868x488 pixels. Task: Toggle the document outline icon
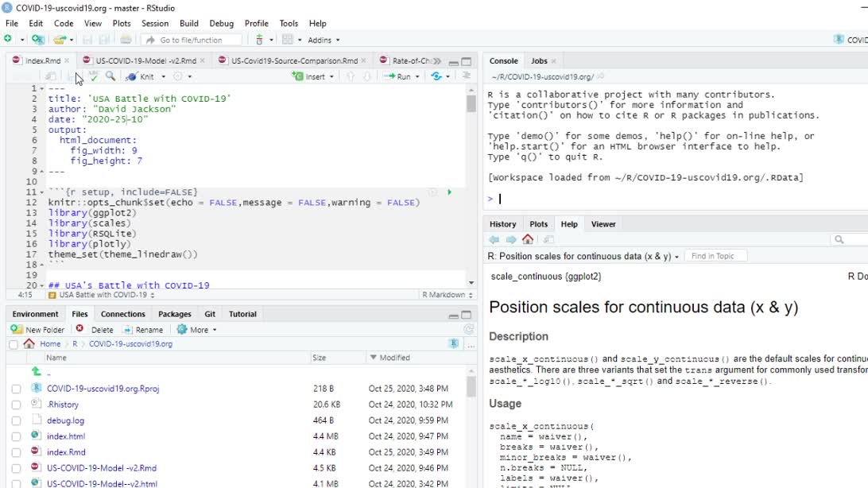coord(467,76)
